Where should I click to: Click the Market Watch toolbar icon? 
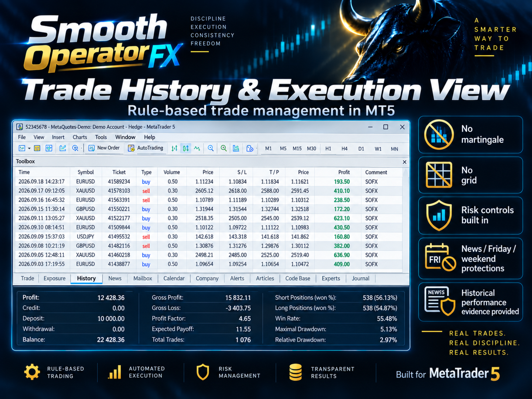point(37,149)
